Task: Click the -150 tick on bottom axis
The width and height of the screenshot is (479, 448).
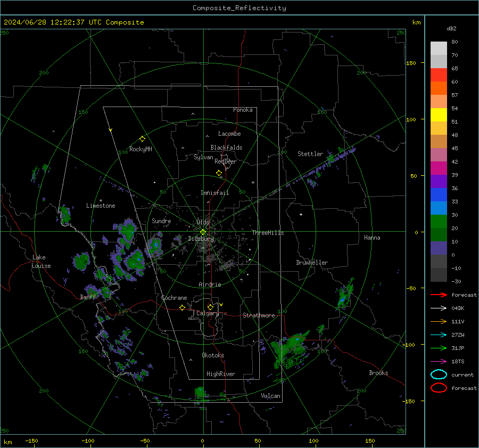Action: pyautogui.click(x=31, y=441)
